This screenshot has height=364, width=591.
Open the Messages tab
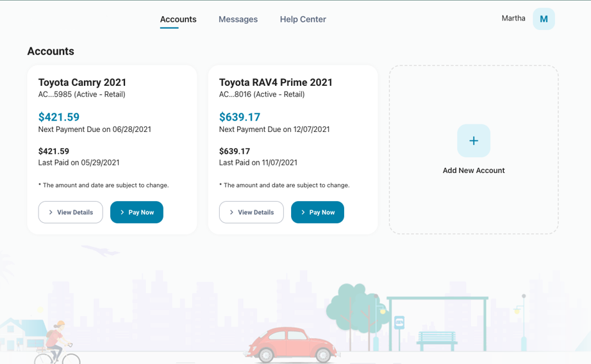coord(238,19)
